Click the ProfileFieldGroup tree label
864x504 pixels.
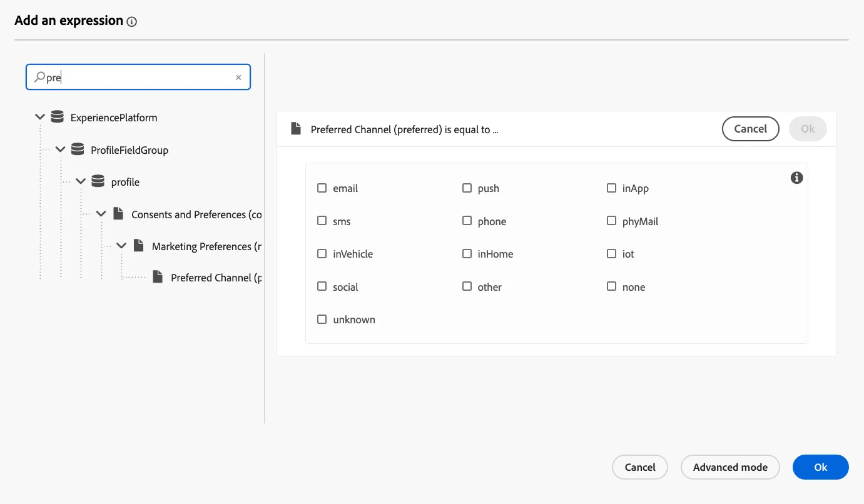pyautogui.click(x=130, y=150)
